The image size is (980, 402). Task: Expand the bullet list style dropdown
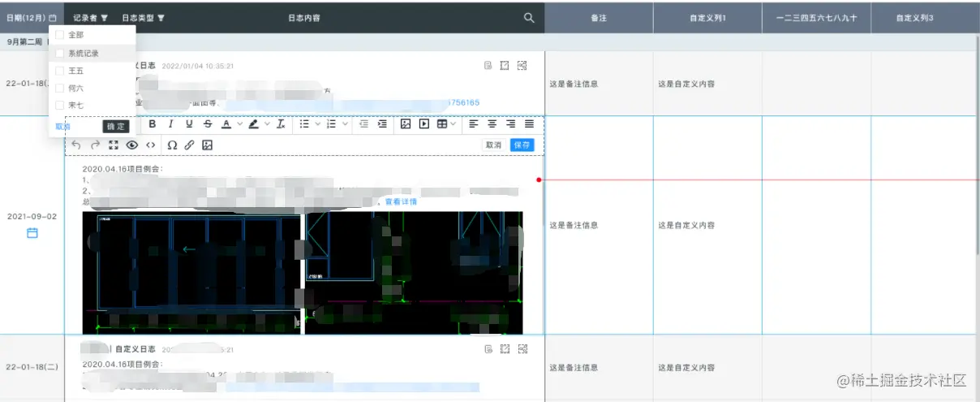click(x=318, y=124)
